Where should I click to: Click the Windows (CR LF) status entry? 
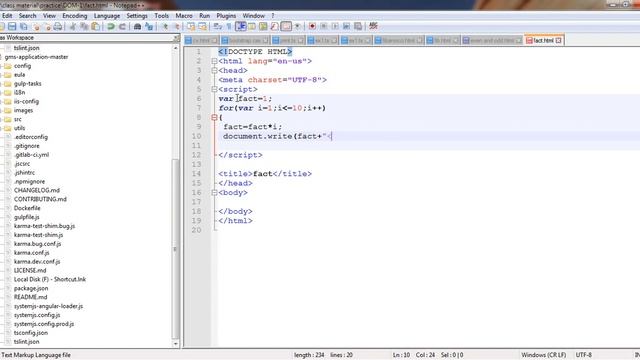coord(543,355)
